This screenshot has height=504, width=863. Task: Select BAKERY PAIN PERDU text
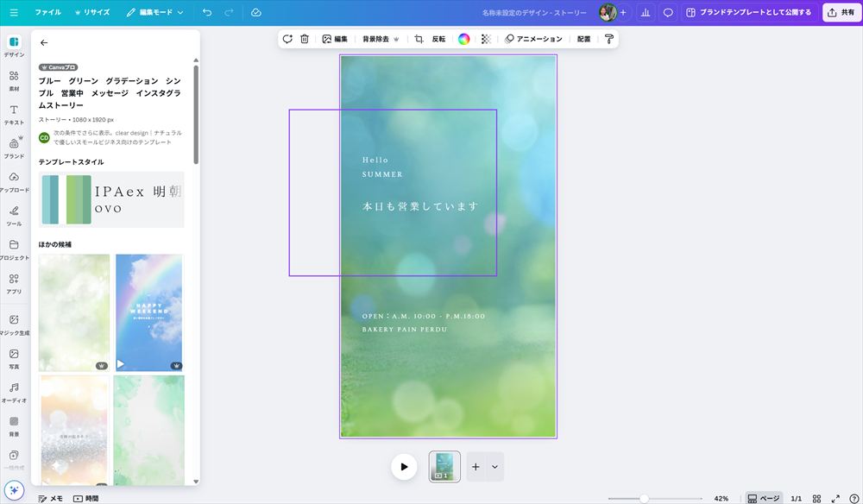[405, 329]
